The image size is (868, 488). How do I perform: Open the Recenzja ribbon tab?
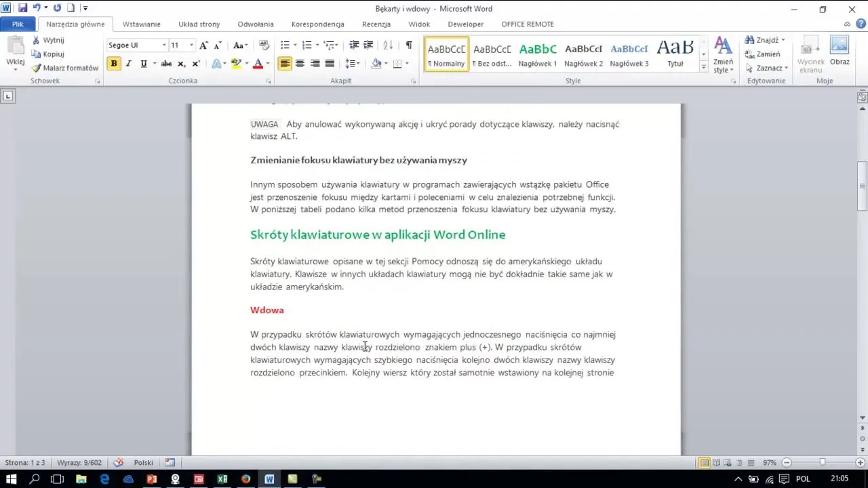pos(376,24)
